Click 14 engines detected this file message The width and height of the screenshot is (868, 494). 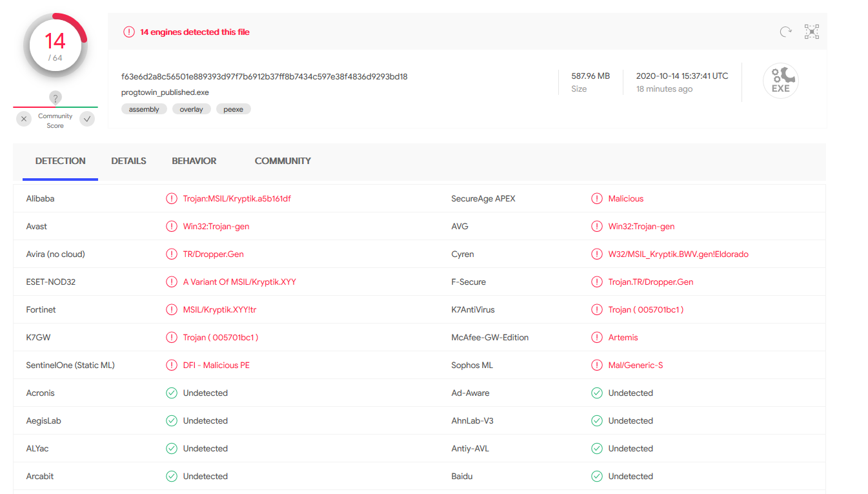195,32
